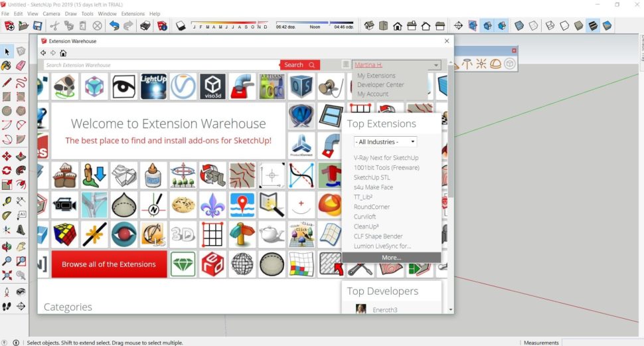Image resolution: width=644 pixels, height=346 pixels.
Task: Click Browse all of the Extensions
Action: [110, 264]
